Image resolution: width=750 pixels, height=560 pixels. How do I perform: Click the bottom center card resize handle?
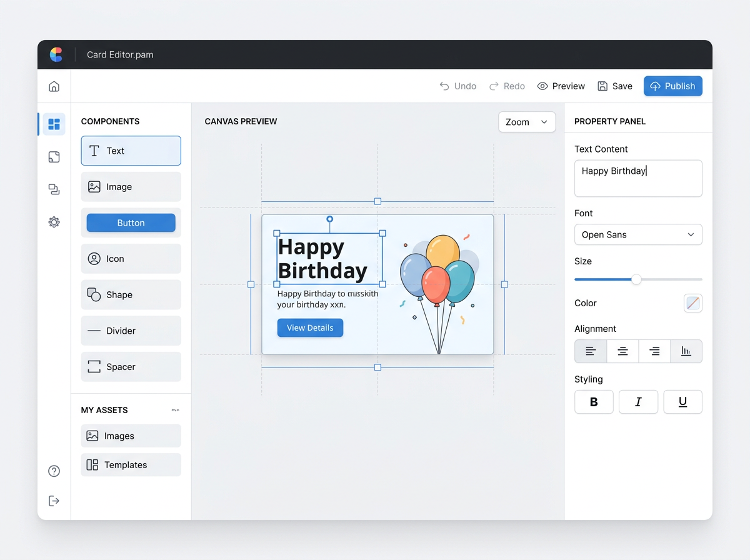click(377, 367)
